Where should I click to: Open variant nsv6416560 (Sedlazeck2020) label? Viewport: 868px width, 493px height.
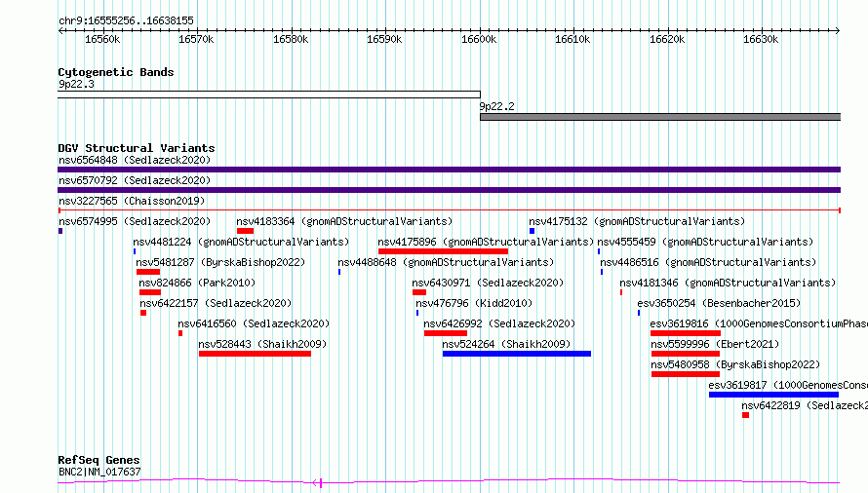[x=254, y=323]
